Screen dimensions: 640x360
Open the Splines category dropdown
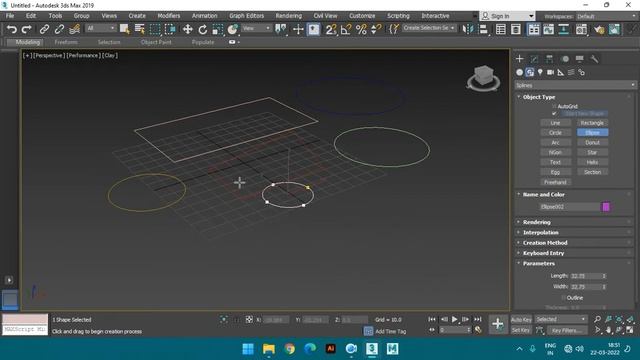[575, 85]
